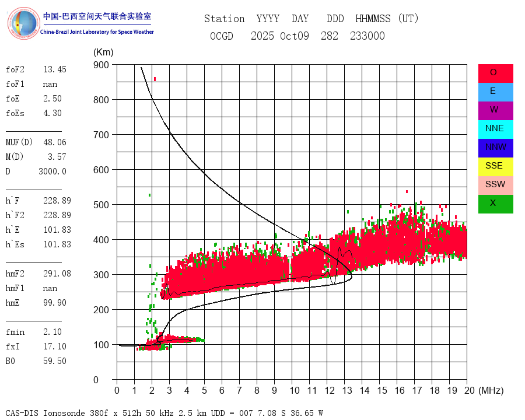
Task: Select the dark blue NNW legend swatch
Action: point(495,148)
